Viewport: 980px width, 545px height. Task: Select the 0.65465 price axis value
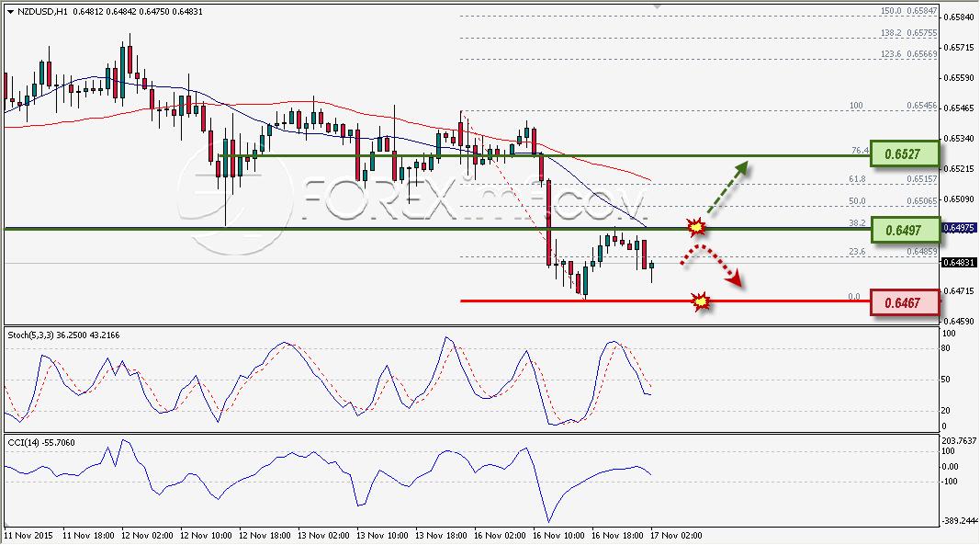coord(959,108)
